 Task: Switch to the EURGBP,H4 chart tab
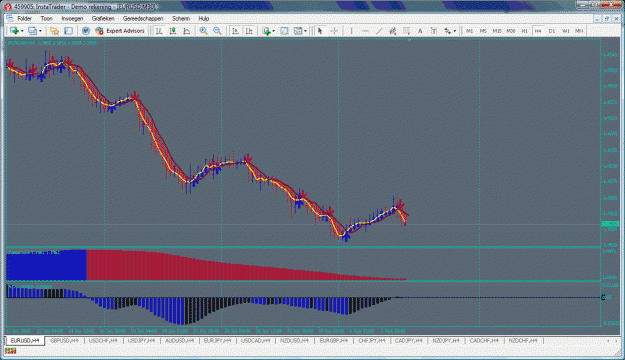[x=334, y=341]
